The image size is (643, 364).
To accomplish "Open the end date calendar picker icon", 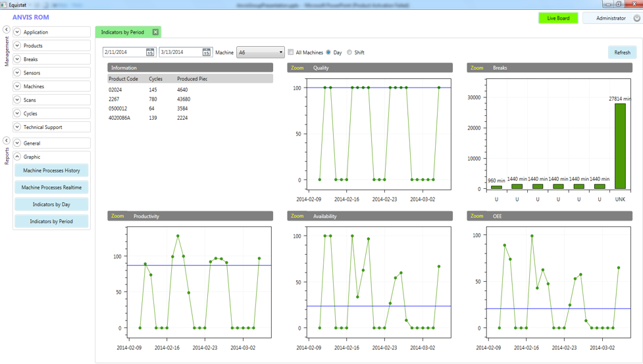I will tap(207, 52).
